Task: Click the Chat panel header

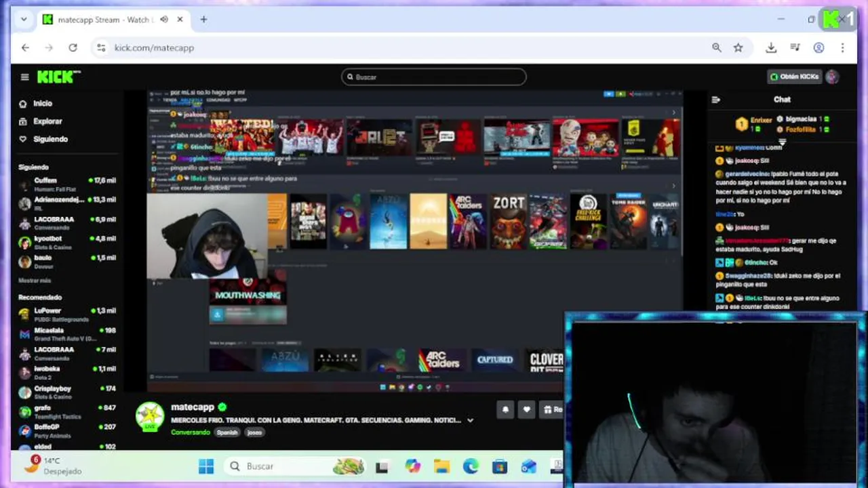Action: (782, 100)
